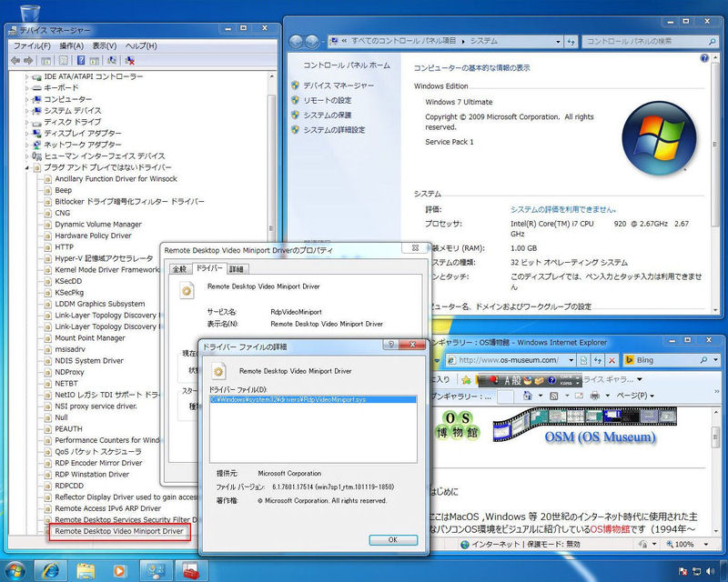Image resolution: width=728 pixels, height=582 pixels.
Task: Switch to the 全般 tab
Action: pyautogui.click(x=179, y=269)
